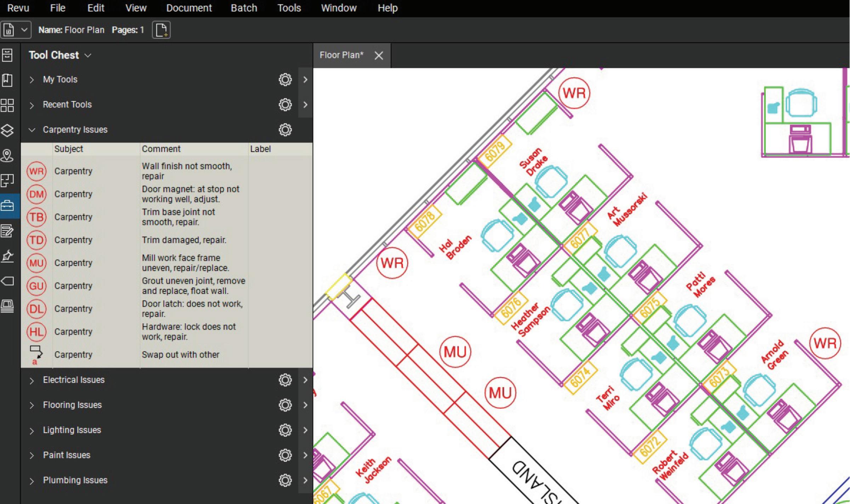This screenshot has height=504, width=850.
Task: Open the Markups list panel icon
Action: click(7, 231)
